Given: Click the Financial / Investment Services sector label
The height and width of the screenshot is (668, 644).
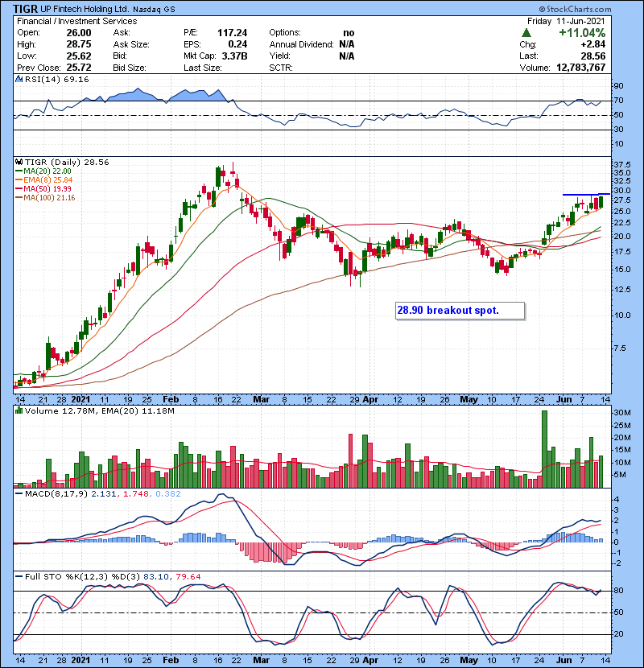Looking at the screenshot, I should pyautogui.click(x=77, y=21).
